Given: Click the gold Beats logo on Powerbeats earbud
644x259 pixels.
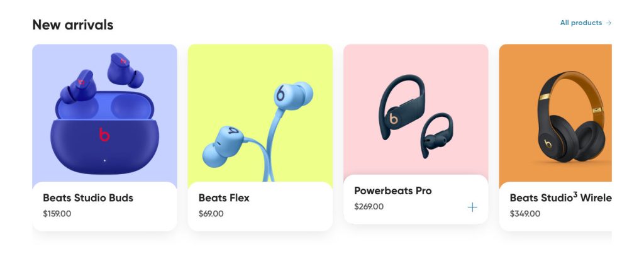Looking at the screenshot, I should pyautogui.click(x=394, y=119).
